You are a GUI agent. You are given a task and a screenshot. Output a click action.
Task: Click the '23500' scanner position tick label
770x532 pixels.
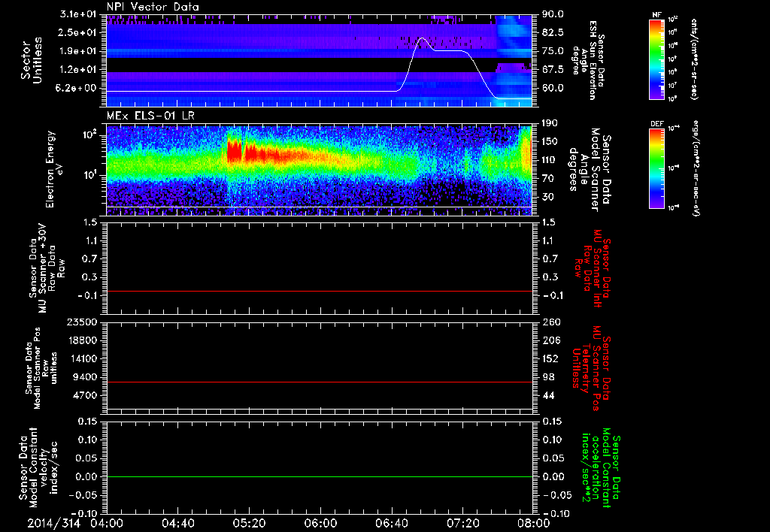(81, 322)
